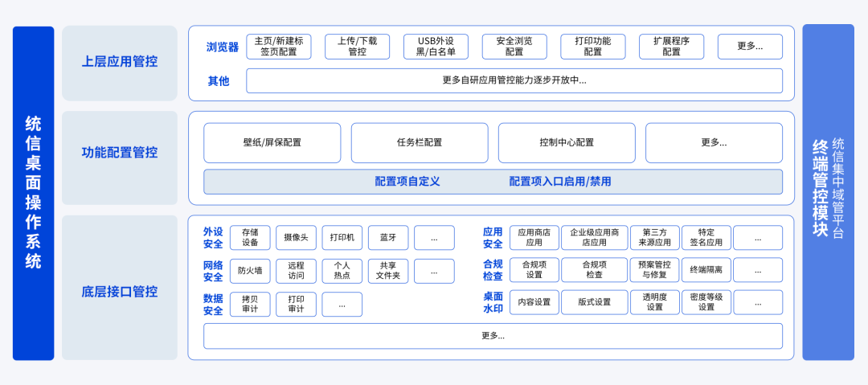
Task: Click the 特定签名应用 box
Action: coord(706,238)
